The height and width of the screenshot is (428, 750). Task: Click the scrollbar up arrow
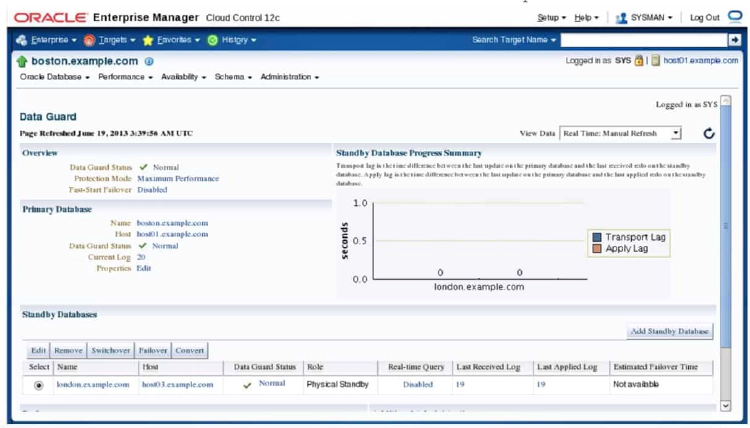coord(725,100)
